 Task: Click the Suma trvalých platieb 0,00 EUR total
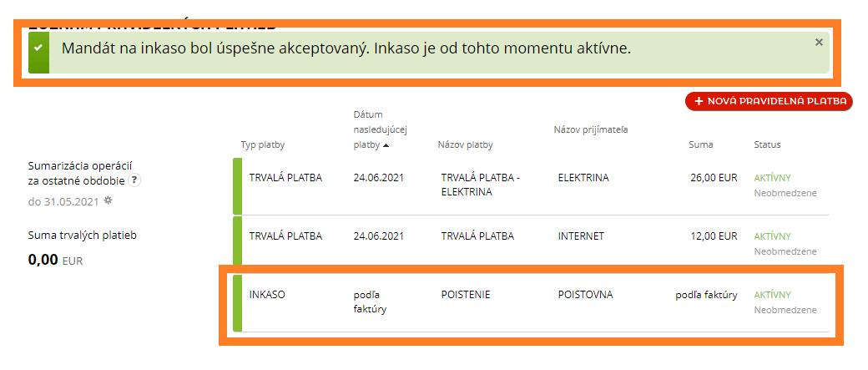click(55, 260)
